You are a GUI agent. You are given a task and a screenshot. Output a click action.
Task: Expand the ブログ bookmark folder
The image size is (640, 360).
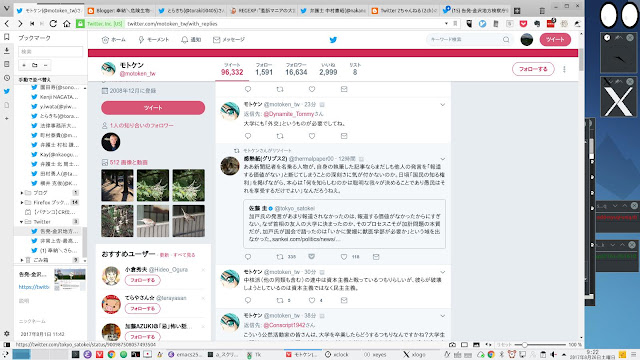22,193
